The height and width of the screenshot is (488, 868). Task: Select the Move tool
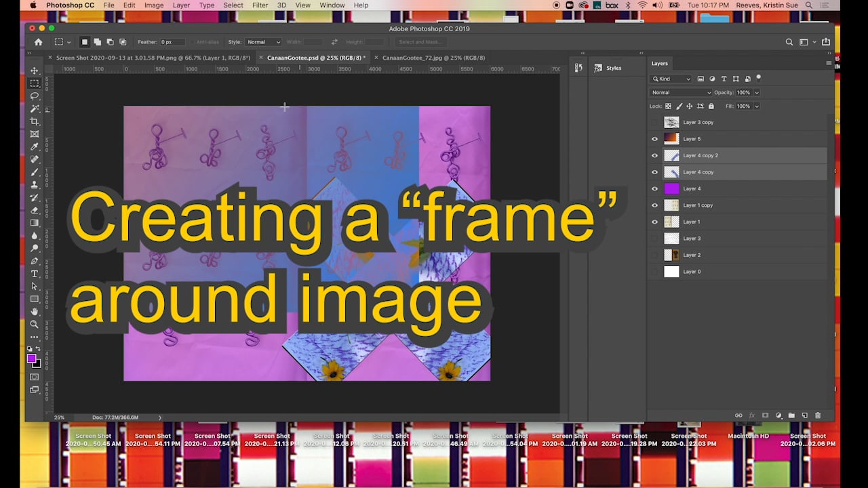(35, 70)
